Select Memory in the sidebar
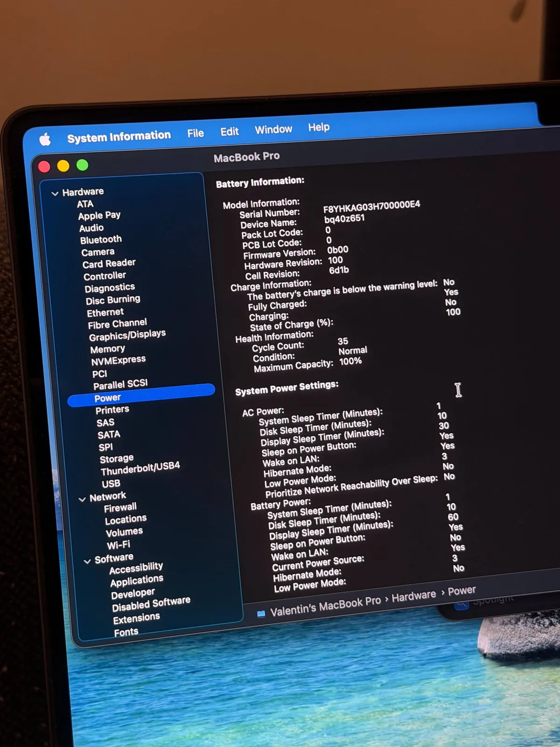Image resolution: width=560 pixels, height=747 pixels. tap(107, 349)
